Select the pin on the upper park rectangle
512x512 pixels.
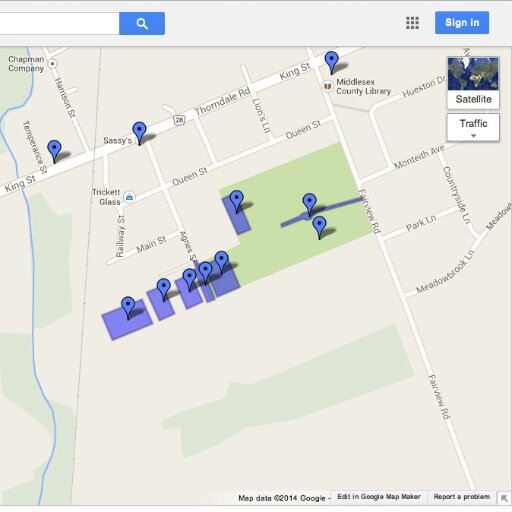(x=236, y=201)
